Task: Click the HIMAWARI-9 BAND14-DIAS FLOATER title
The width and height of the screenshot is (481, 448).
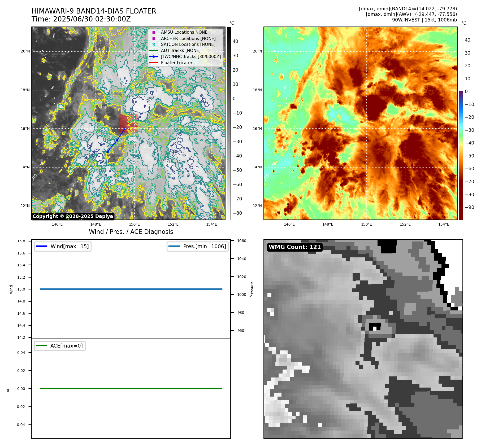Action: pos(94,11)
